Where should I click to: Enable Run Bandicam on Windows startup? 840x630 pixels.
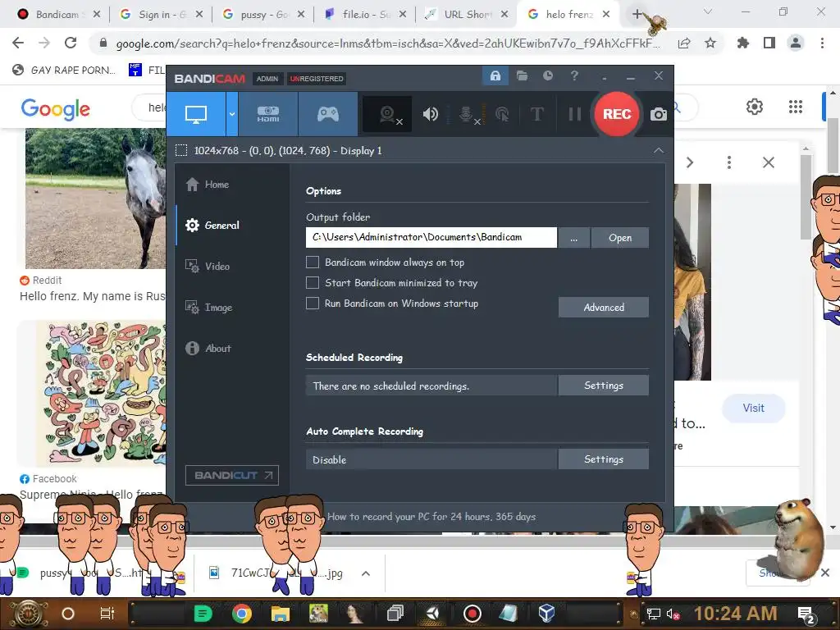[x=313, y=304]
